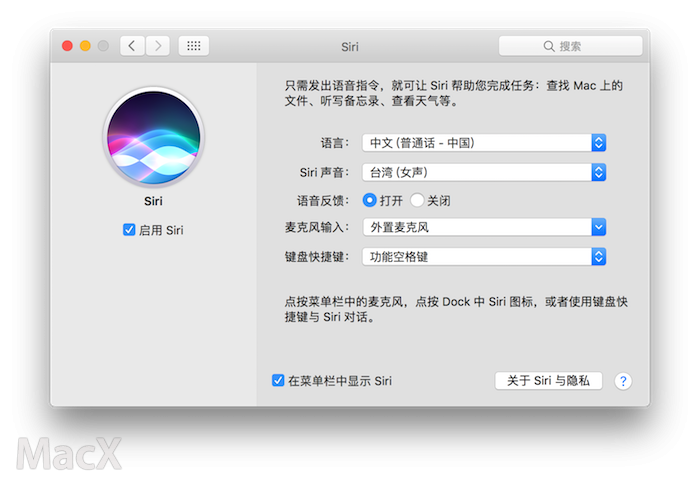Click the large Siri orb icon
This screenshot has height=478, width=700.
154,137
